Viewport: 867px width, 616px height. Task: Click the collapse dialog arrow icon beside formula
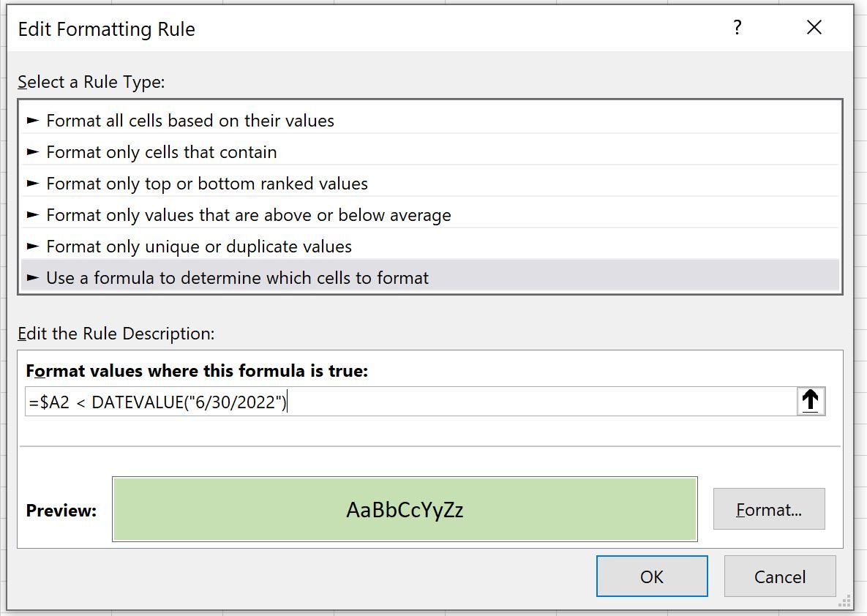click(x=811, y=401)
